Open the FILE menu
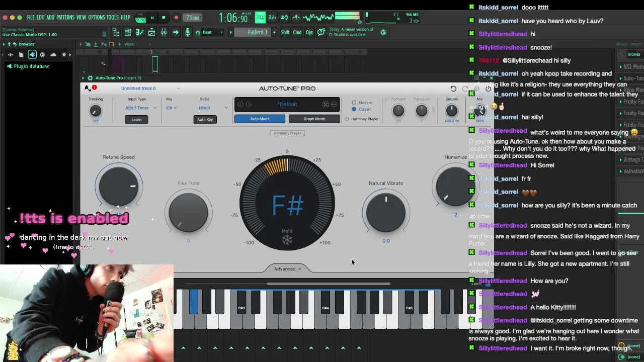 31,18
